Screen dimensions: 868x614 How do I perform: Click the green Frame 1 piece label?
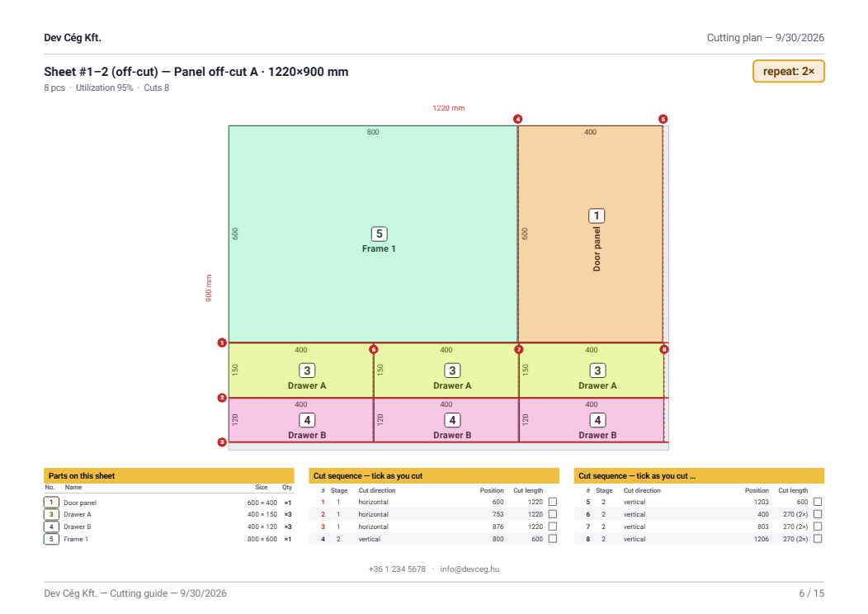pyautogui.click(x=379, y=248)
